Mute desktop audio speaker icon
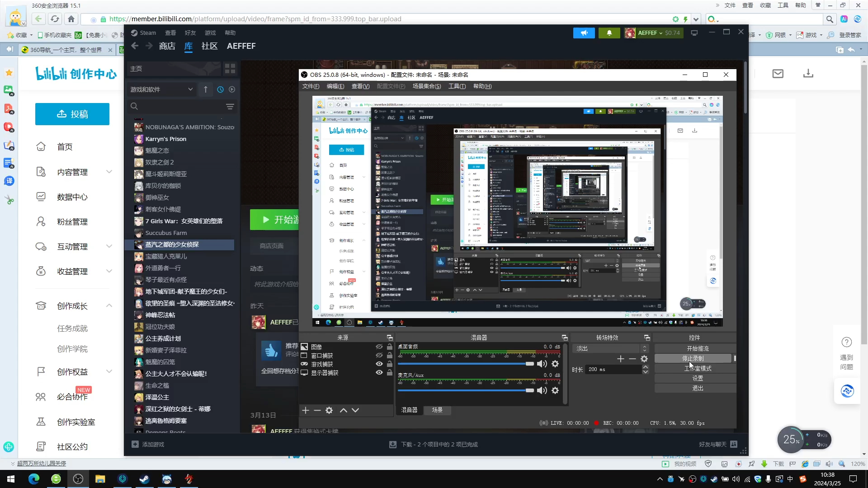Image resolution: width=868 pixels, height=488 pixels. coord(542,364)
